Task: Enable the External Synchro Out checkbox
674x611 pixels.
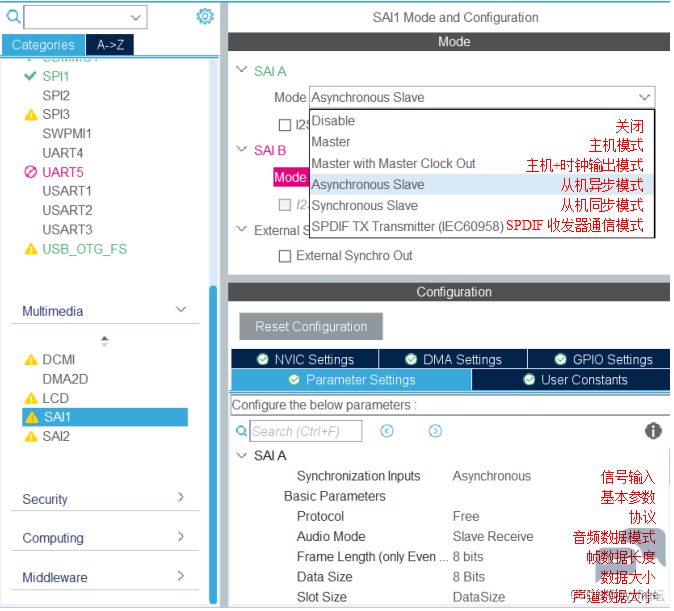Action: point(285,256)
